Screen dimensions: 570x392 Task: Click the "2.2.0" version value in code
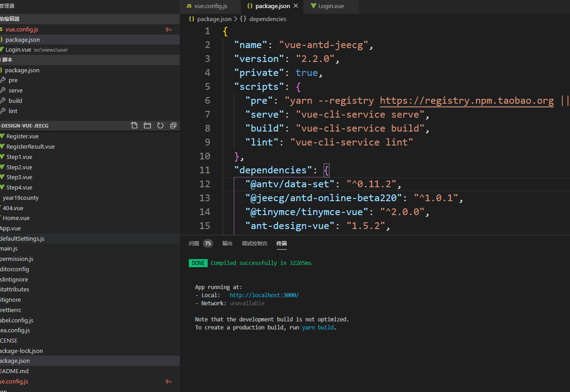pyautogui.click(x=316, y=59)
